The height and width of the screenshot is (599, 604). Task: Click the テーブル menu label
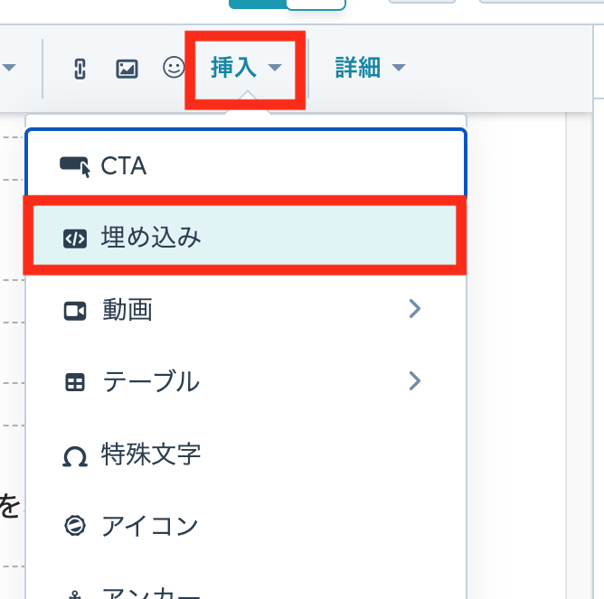(x=150, y=382)
